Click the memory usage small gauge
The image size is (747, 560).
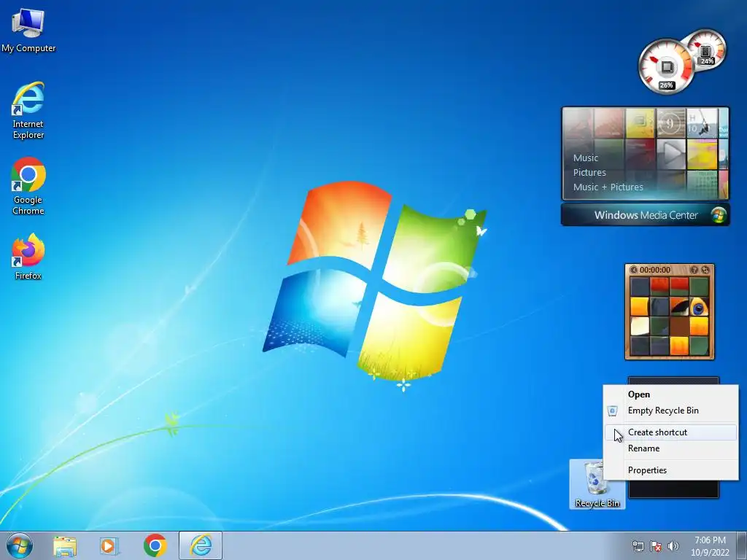click(x=707, y=50)
